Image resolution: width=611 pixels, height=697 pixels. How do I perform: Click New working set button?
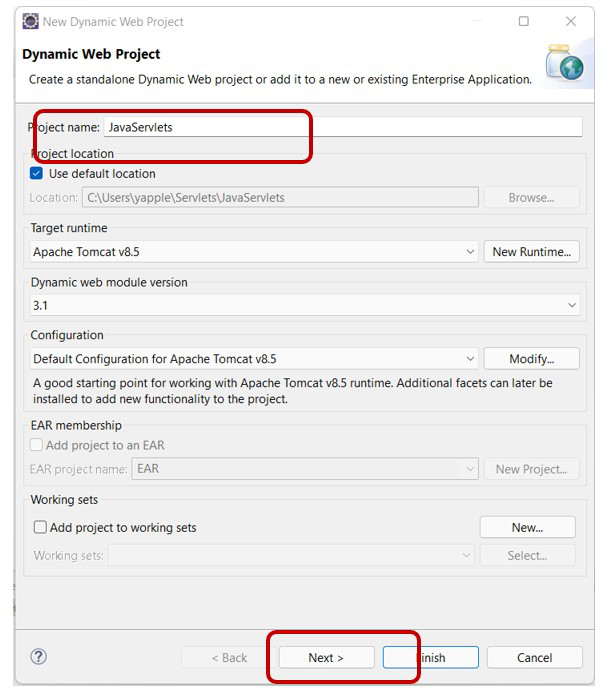[527, 527]
